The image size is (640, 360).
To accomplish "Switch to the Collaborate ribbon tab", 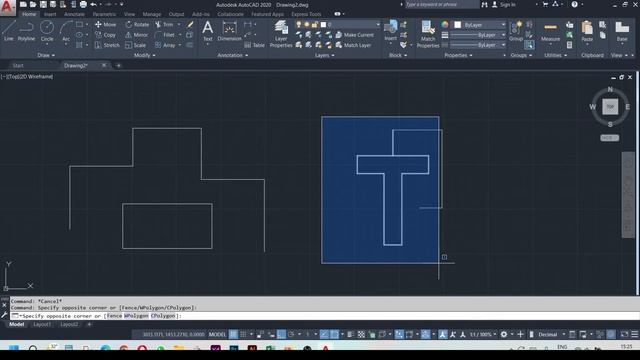I will tap(230, 14).
